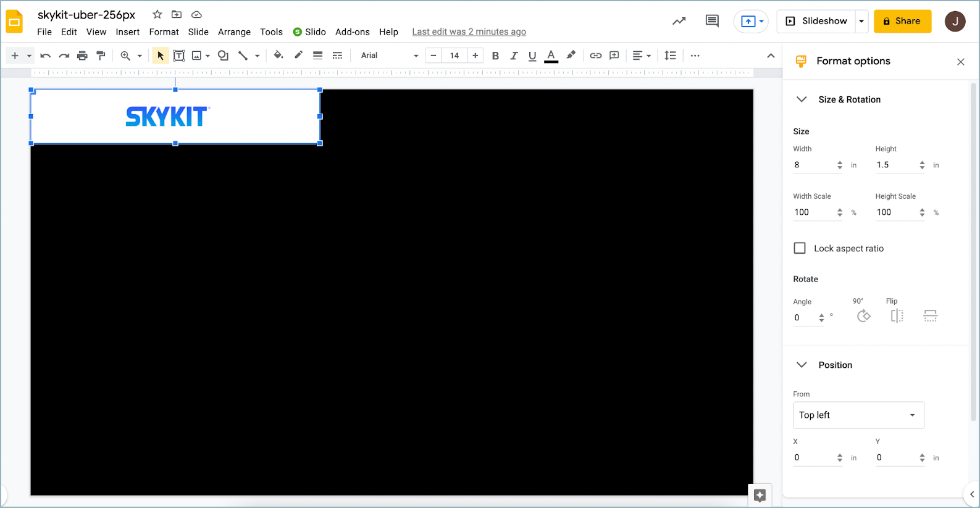Viewport: 980px width, 508px height.
Task: Select the text box tool
Action: 178,56
